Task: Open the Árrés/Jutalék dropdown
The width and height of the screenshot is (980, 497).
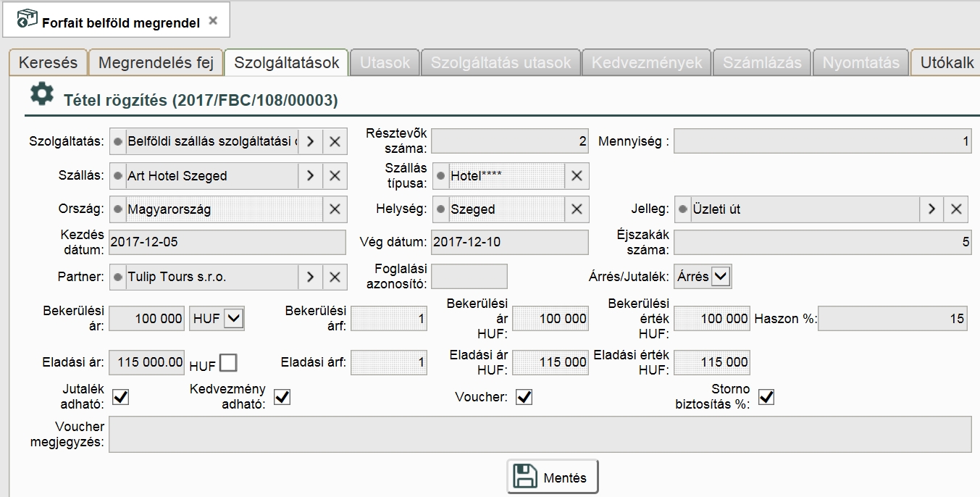Action: click(x=722, y=276)
